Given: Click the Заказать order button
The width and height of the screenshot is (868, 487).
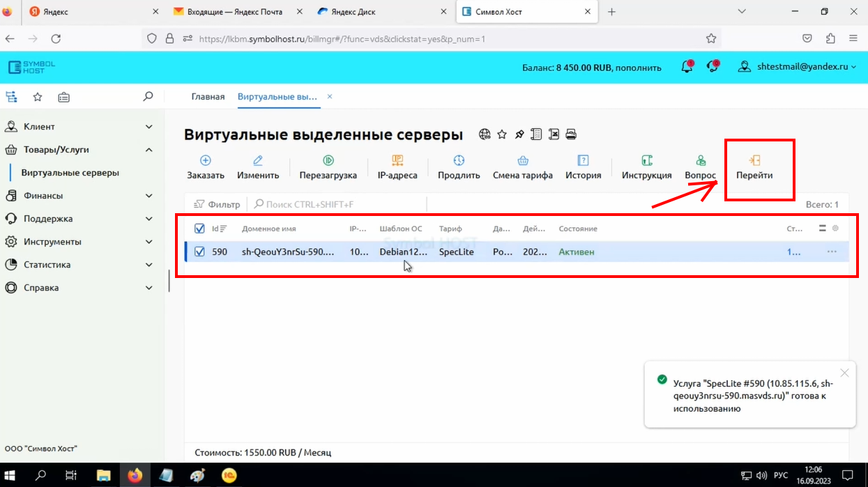Looking at the screenshot, I should point(206,167).
